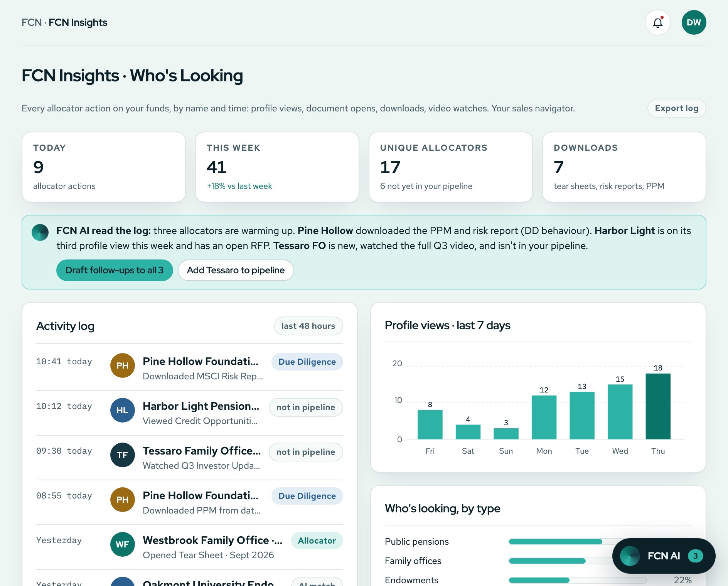Click the FCN AI orb in the insight banner
Screen dimensions: 728x586
(x=40, y=232)
